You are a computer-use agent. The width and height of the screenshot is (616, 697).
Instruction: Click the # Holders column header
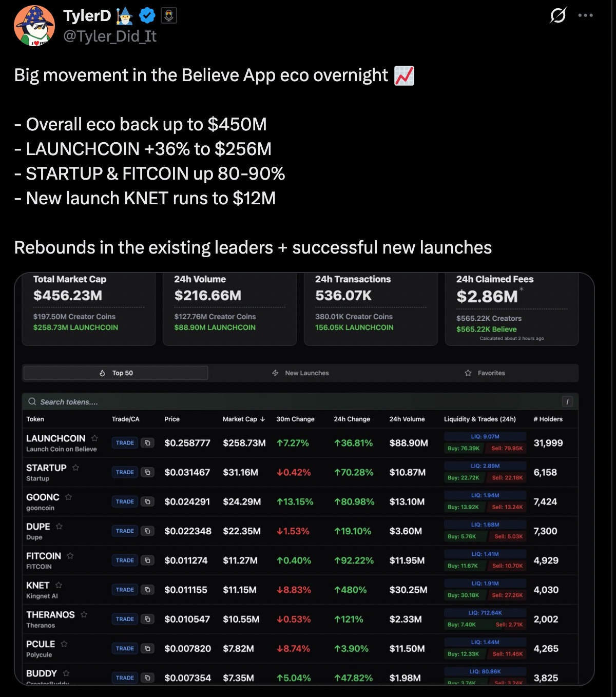coord(548,419)
